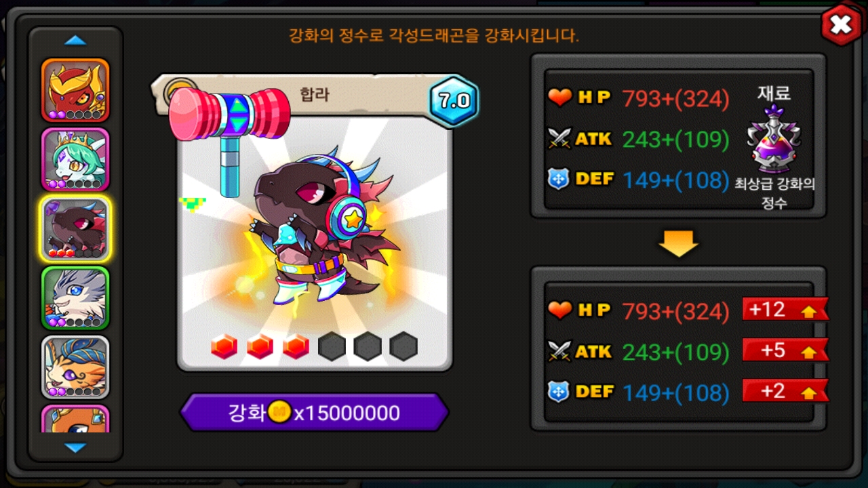Click the up arrow above dragon list
Screen dimensions: 868x488
[75, 41]
